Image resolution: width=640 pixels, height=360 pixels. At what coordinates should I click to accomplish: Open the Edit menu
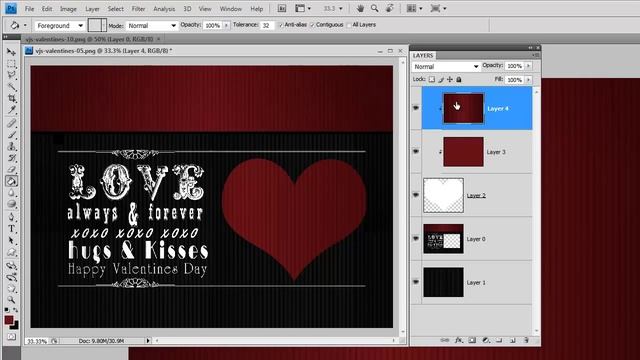pyautogui.click(x=47, y=9)
